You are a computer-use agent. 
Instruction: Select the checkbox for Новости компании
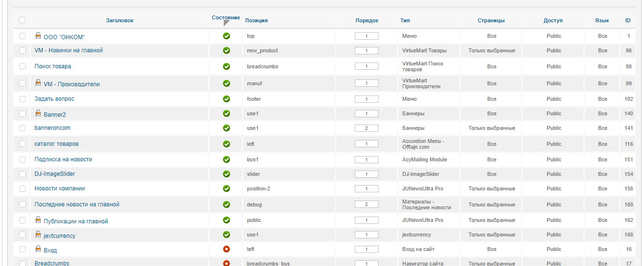click(22, 188)
